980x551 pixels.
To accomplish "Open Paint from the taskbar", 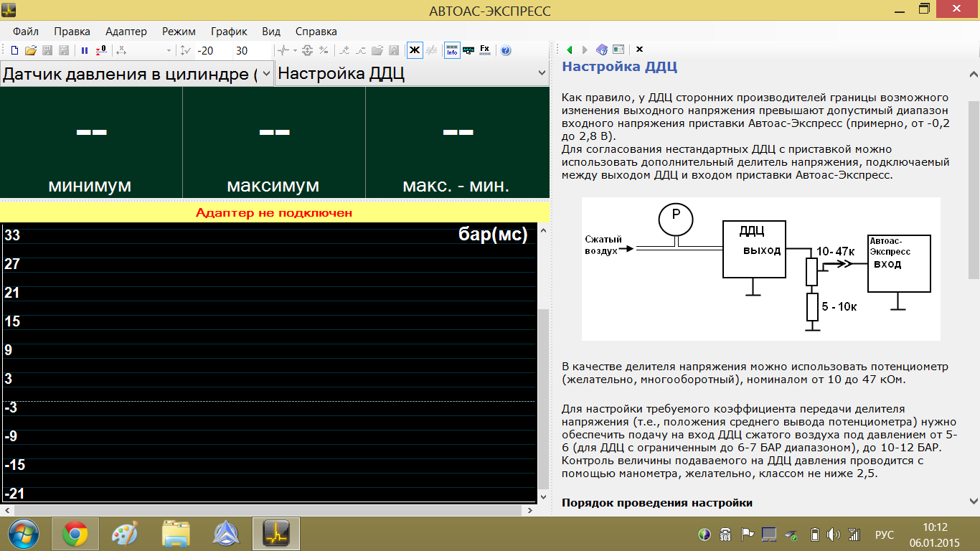I will click(x=126, y=534).
